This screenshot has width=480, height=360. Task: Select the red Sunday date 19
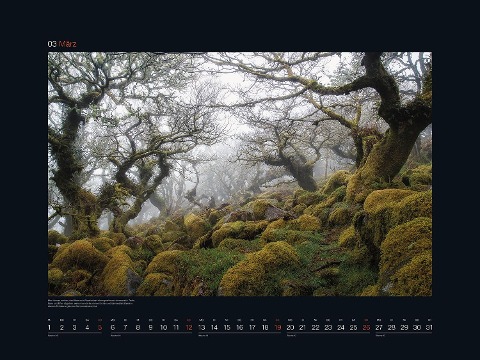[278, 327]
